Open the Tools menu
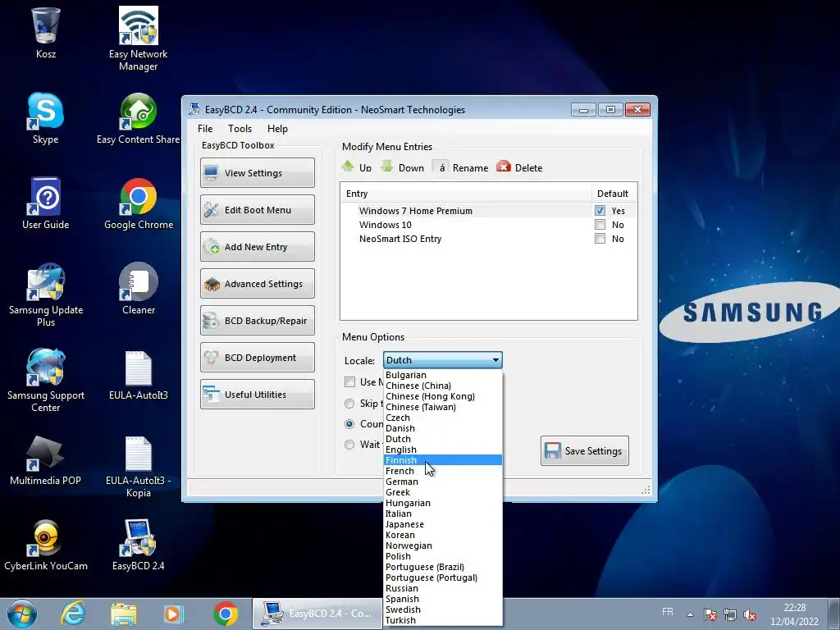The width and height of the screenshot is (840, 630). [240, 129]
